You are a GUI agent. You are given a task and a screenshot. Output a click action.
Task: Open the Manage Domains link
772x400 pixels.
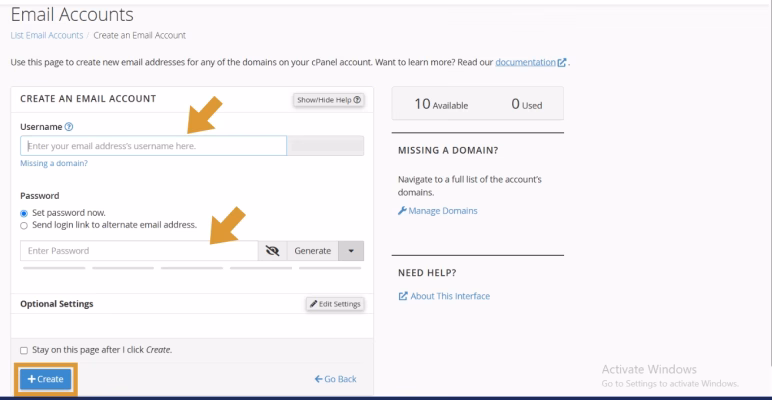pyautogui.click(x=444, y=211)
